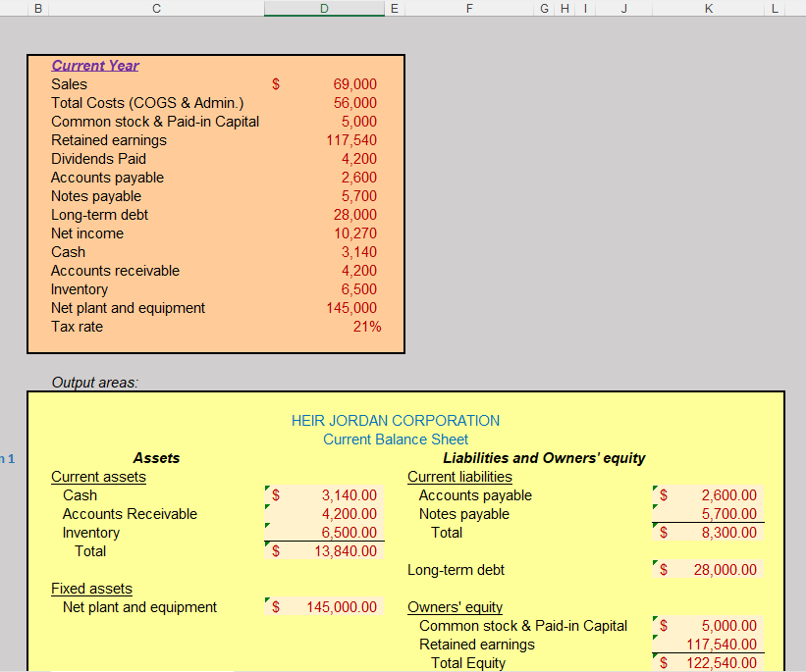Click the Current Balance Sheet subtitle cell

396,439
